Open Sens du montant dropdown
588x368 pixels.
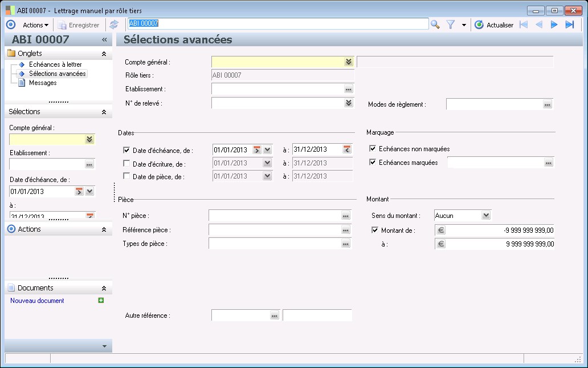[x=486, y=216]
